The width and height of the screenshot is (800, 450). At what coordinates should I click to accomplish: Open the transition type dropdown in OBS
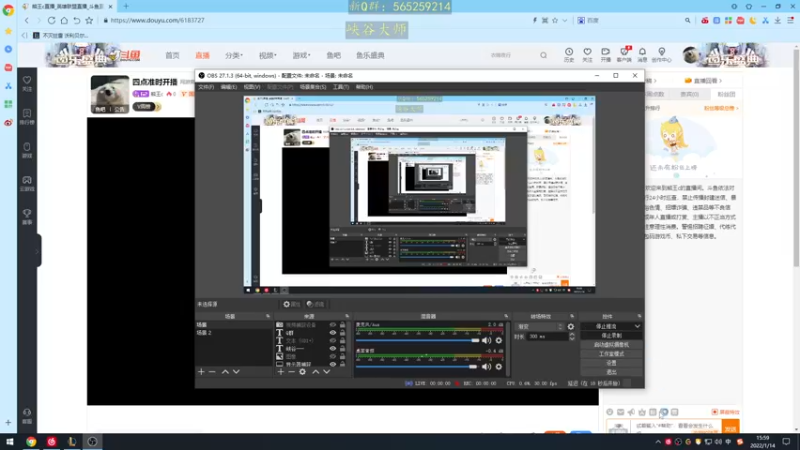[x=539, y=327]
